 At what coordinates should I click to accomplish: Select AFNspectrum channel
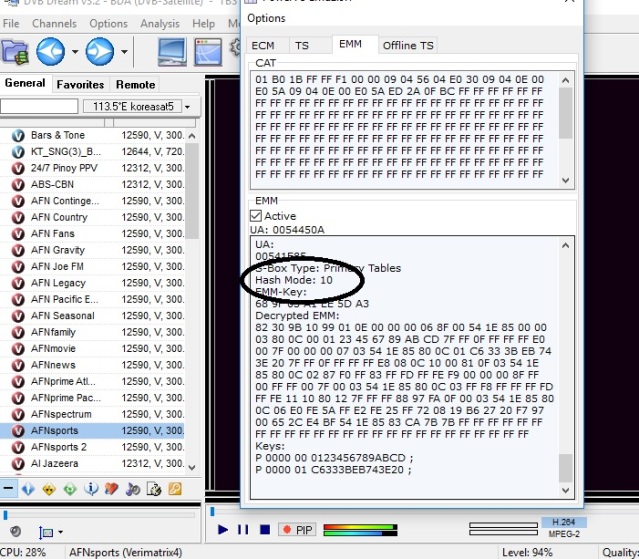[93, 414]
